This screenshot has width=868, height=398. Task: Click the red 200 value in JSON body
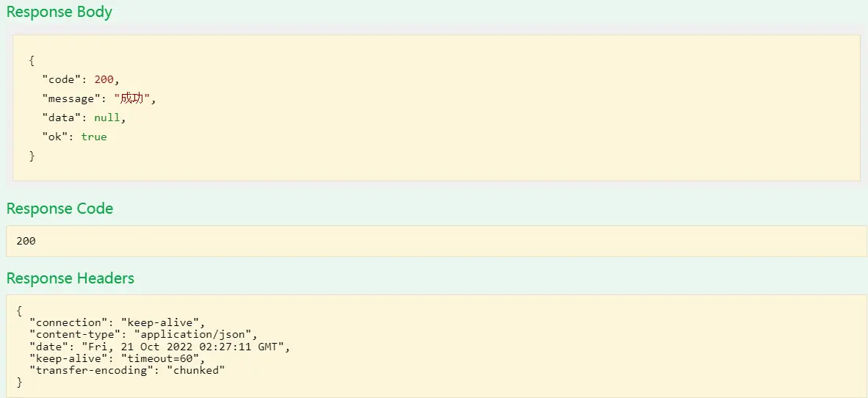coord(104,79)
